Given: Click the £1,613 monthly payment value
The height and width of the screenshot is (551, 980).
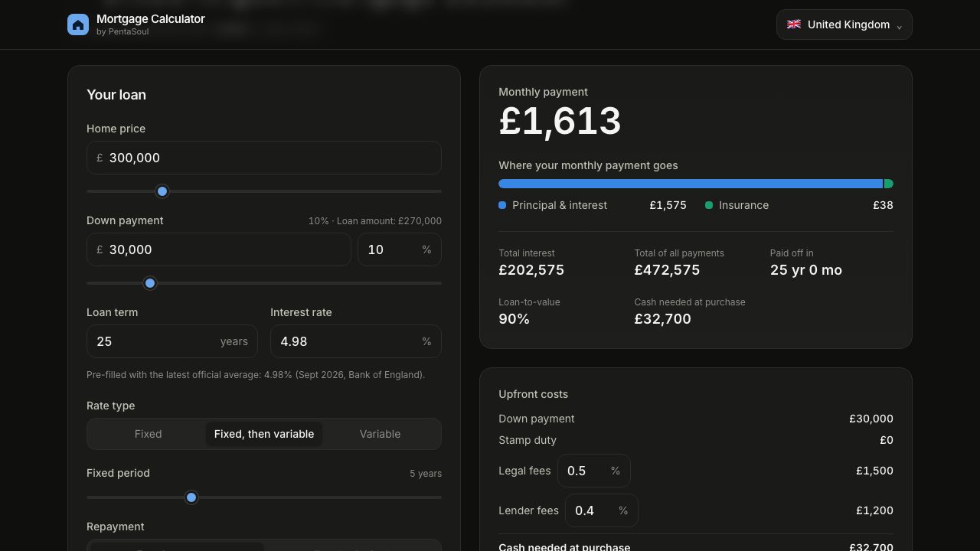Looking at the screenshot, I should tap(560, 121).
